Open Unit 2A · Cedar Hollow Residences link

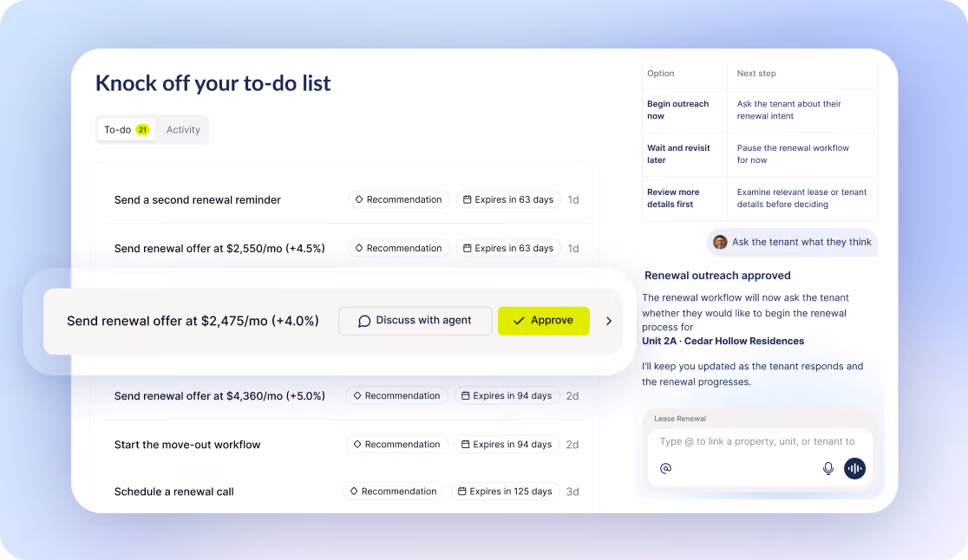723,341
